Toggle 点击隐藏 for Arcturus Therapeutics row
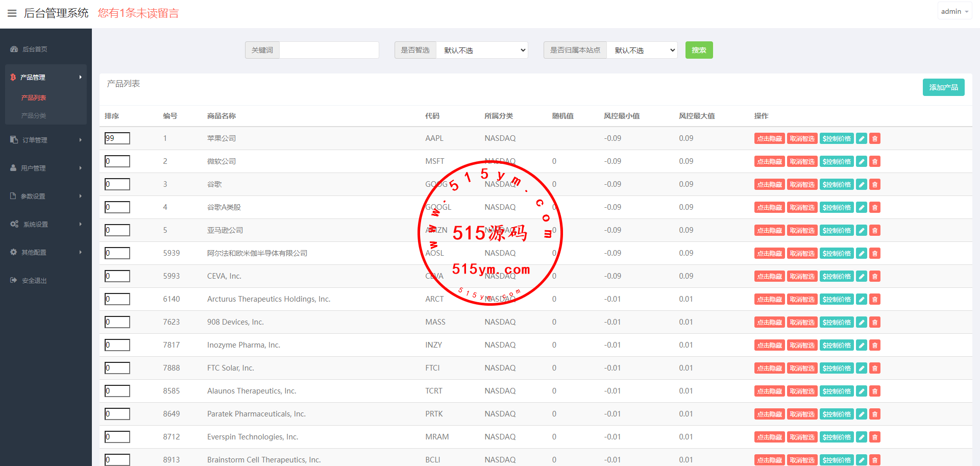Image resolution: width=980 pixels, height=466 pixels. [x=769, y=299]
